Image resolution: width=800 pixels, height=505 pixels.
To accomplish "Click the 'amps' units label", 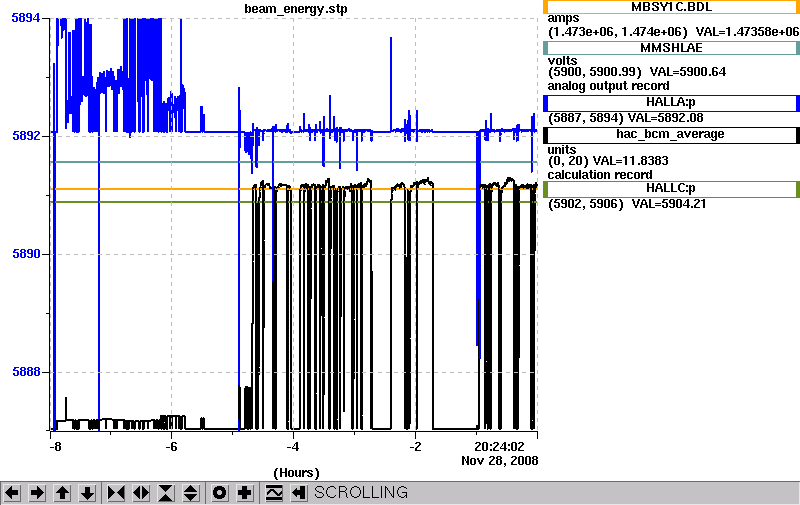I will pyautogui.click(x=563, y=19).
